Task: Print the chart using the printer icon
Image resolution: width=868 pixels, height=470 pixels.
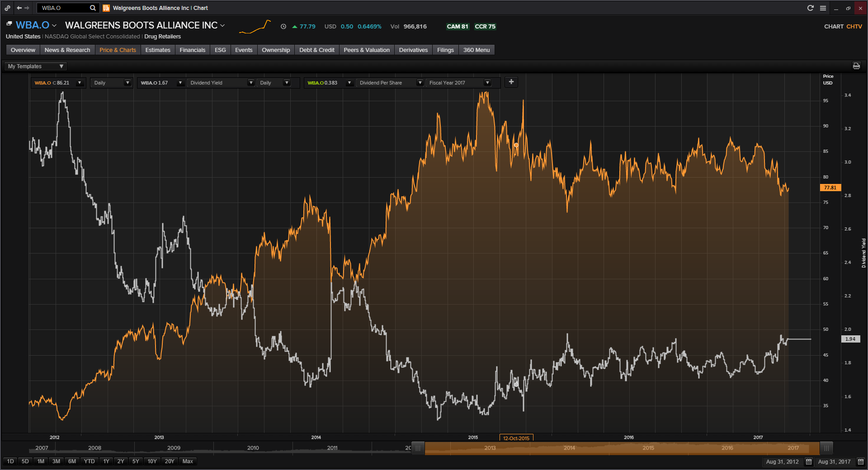Action: [856, 66]
